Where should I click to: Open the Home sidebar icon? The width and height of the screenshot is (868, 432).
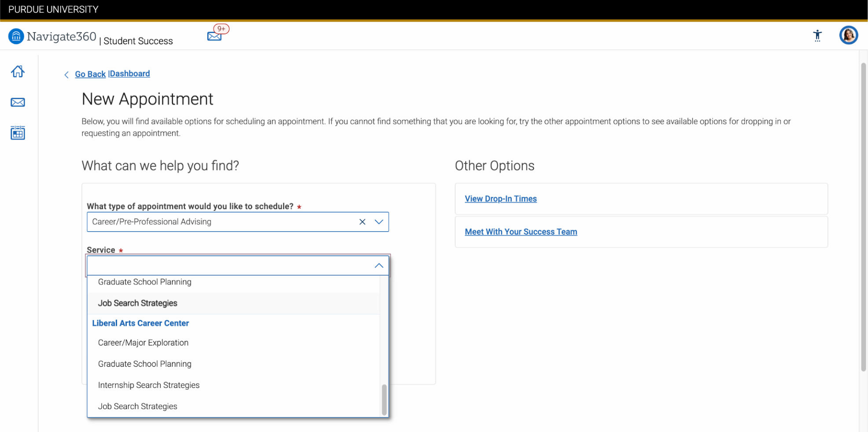click(x=17, y=71)
